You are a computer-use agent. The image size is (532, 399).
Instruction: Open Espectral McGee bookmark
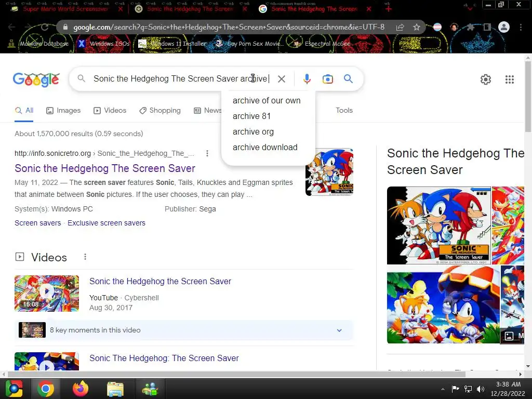point(322,44)
